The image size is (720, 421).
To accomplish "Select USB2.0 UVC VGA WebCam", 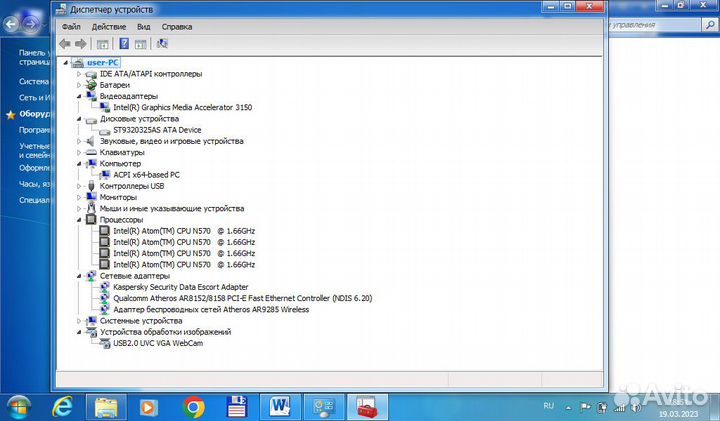I will click(158, 343).
